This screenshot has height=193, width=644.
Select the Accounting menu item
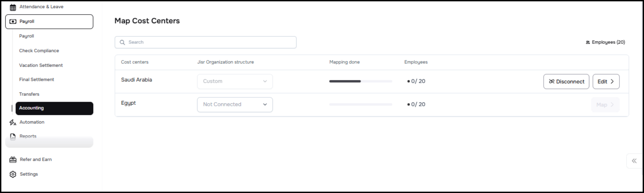(x=54, y=108)
